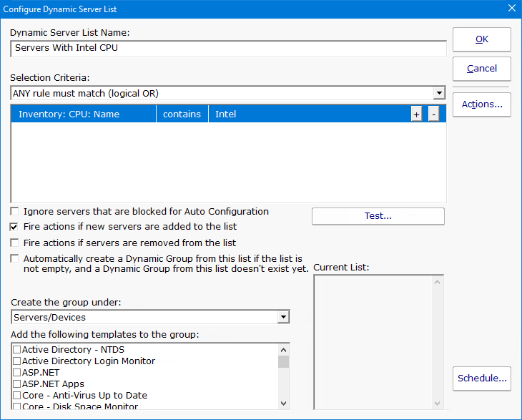522x420 pixels.
Task: Uncheck Fire actions if new servers added
Action: [x=15, y=227]
